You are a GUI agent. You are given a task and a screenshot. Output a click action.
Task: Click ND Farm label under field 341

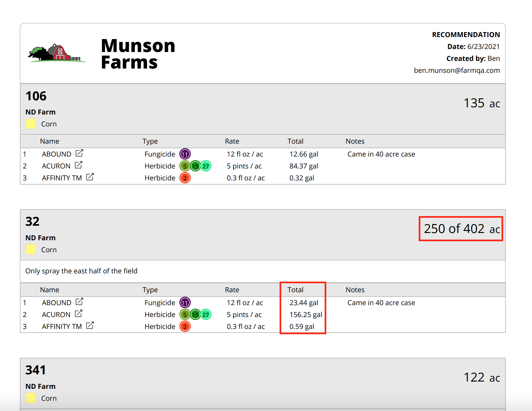pyautogui.click(x=40, y=387)
